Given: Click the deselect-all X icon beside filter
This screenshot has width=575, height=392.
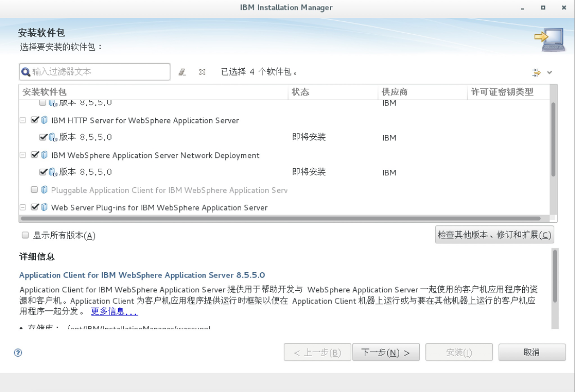Looking at the screenshot, I should pyautogui.click(x=202, y=72).
